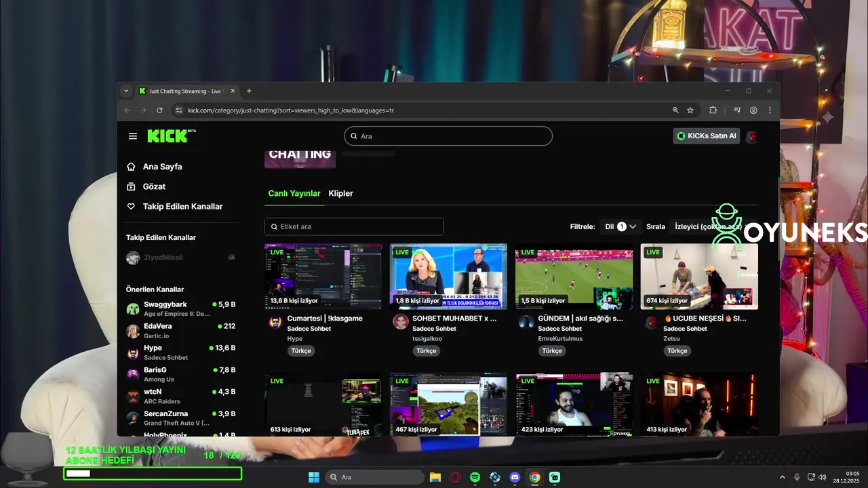Image resolution: width=868 pixels, height=488 pixels.
Task: Open the Chrome profile icon
Action: pyautogui.click(x=753, y=110)
